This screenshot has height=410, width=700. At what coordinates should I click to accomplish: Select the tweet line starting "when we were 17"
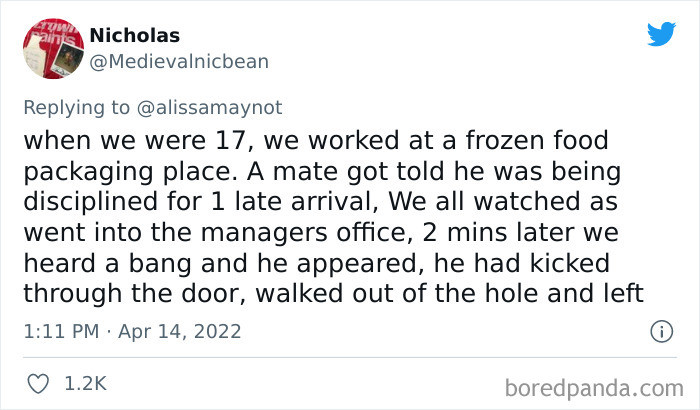click(x=316, y=140)
